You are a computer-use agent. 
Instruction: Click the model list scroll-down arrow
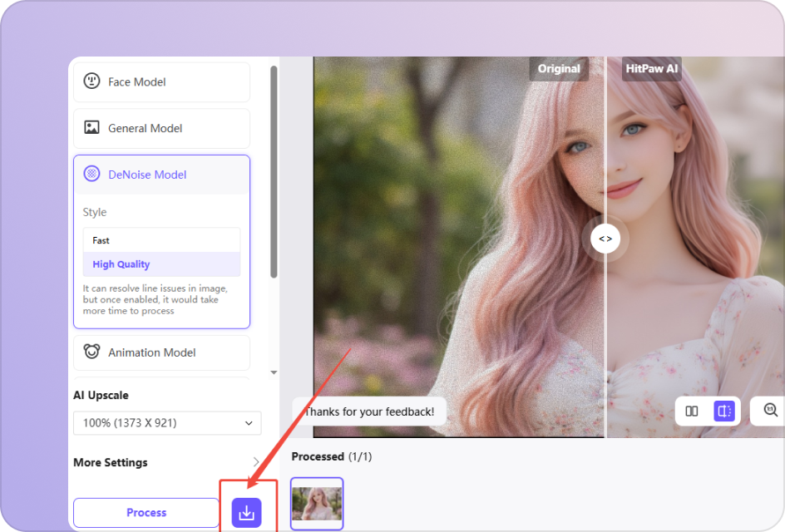274,372
